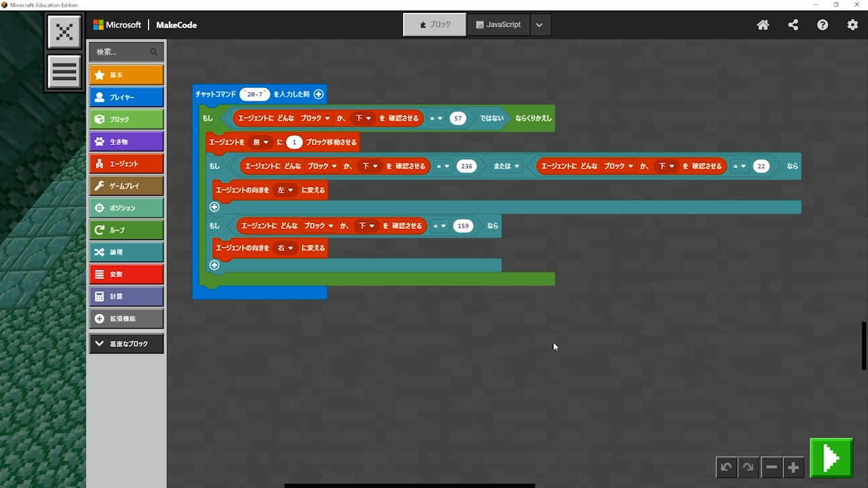Add a parameter to the chat command block
868x488 pixels.
(x=319, y=94)
